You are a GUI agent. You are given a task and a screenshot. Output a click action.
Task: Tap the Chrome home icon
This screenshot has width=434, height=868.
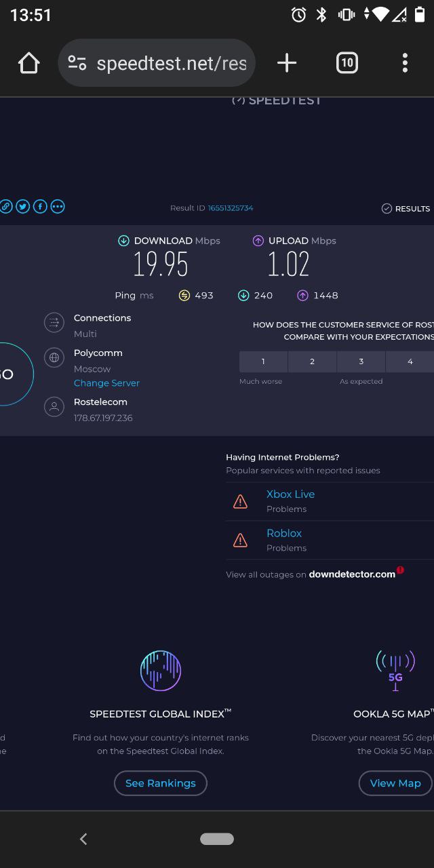29,63
